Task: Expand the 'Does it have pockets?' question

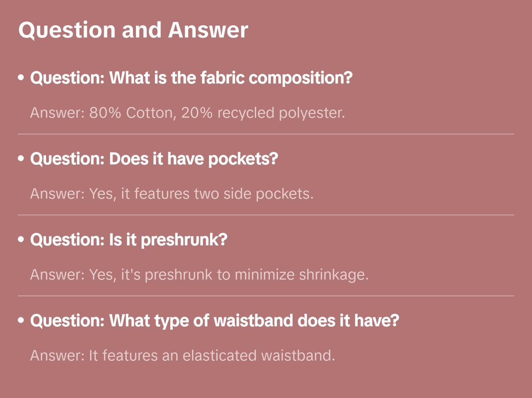Action: click(154, 159)
